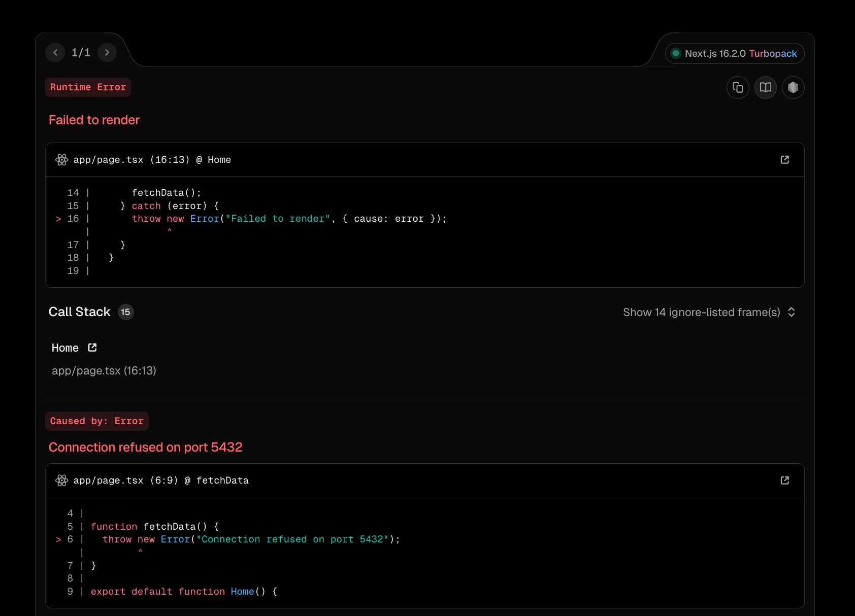Screen dimensions: 855x616
Task: Open fetchData (6:9) frame in editor icon
Action: click(x=784, y=481)
